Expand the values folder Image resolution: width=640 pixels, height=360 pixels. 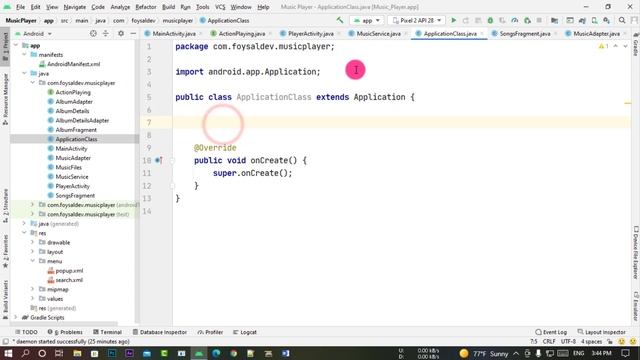click(32, 299)
